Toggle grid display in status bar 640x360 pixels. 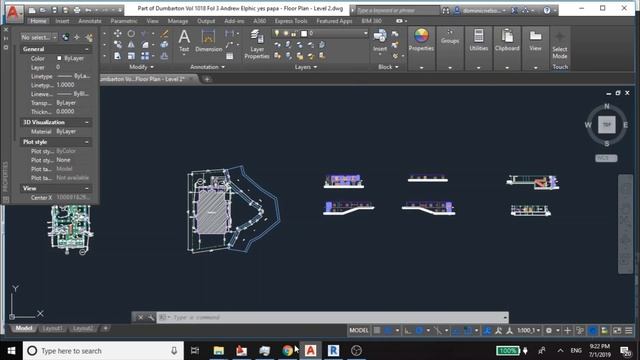pos(377,330)
